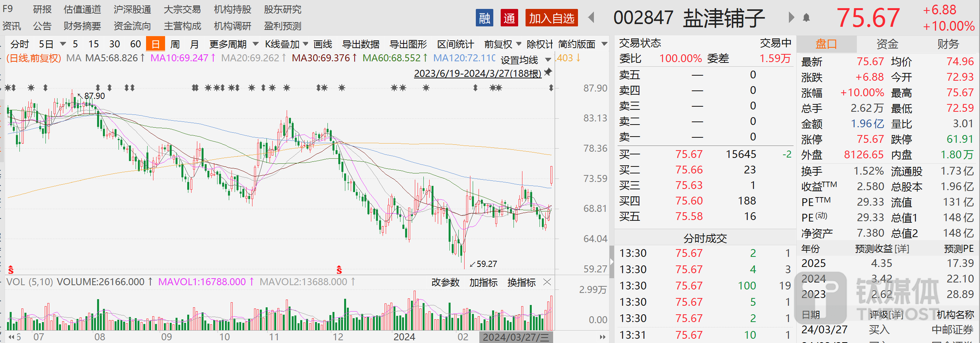
Task: Click the 画线 draw-line tool button
Action: pos(323,44)
